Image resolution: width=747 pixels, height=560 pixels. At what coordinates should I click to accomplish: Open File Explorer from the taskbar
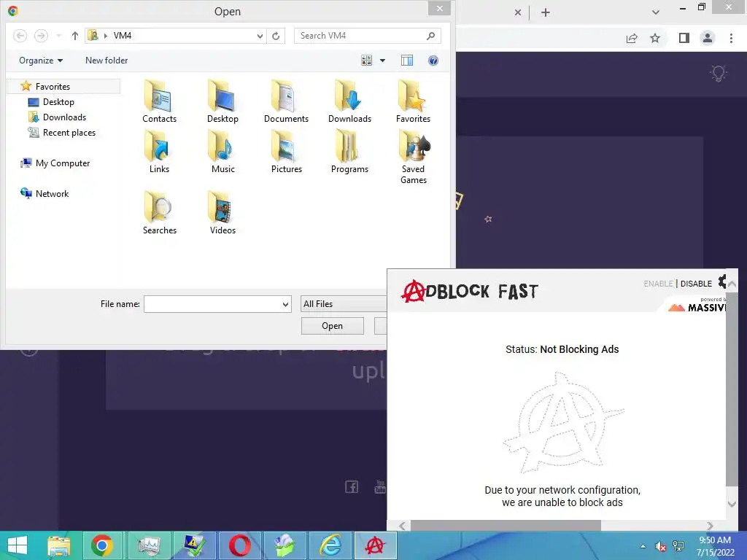pyautogui.click(x=59, y=545)
